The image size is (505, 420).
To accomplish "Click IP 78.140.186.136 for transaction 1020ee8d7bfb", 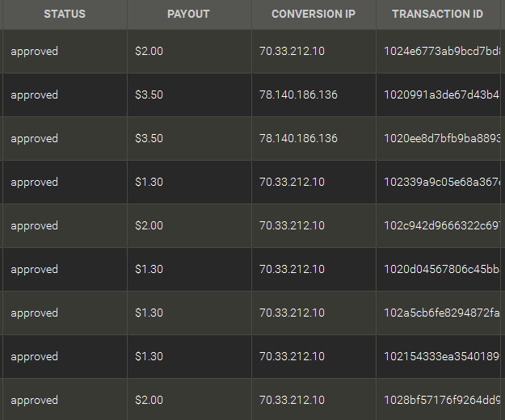I will [298, 139].
